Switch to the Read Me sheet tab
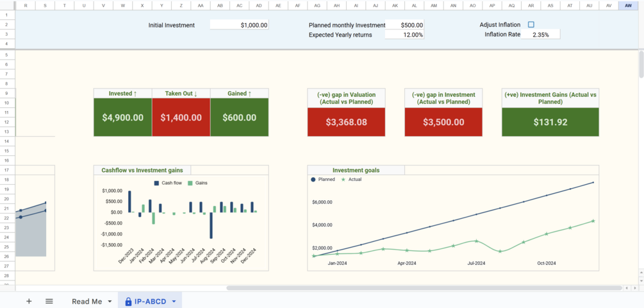The width and height of the screenshot is (644, 308). [87, 302]
